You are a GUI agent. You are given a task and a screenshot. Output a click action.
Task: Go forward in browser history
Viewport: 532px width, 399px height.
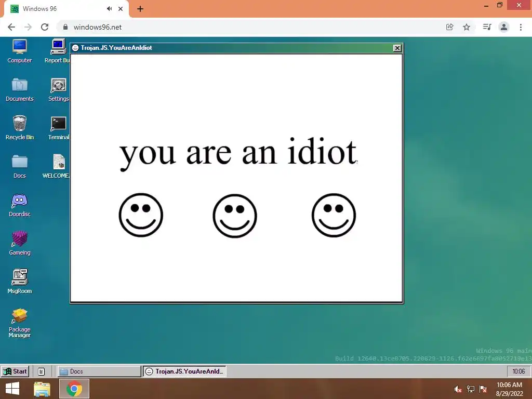28,27
